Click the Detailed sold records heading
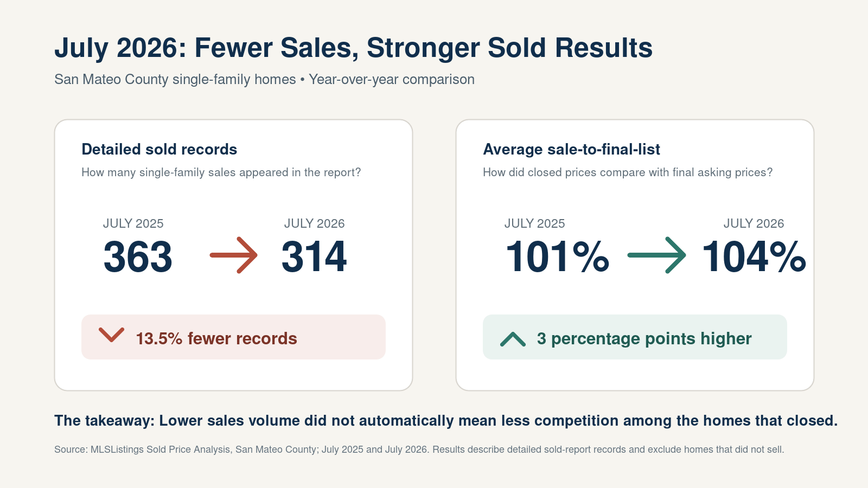 click(159, 149)
